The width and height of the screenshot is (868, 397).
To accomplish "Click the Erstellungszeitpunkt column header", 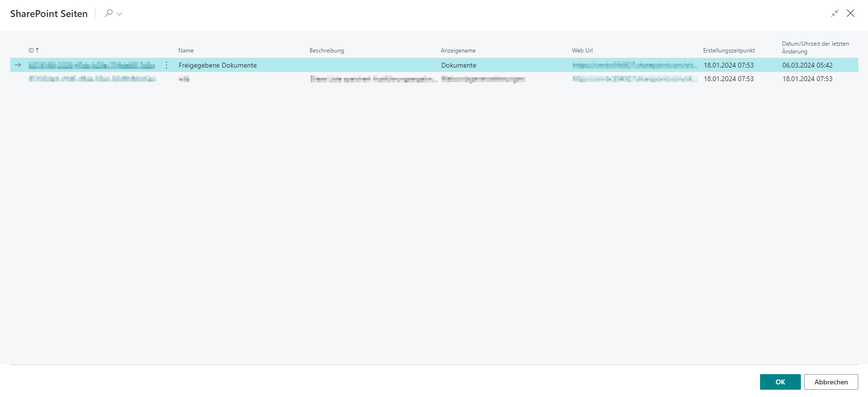I will pos(728,51).
